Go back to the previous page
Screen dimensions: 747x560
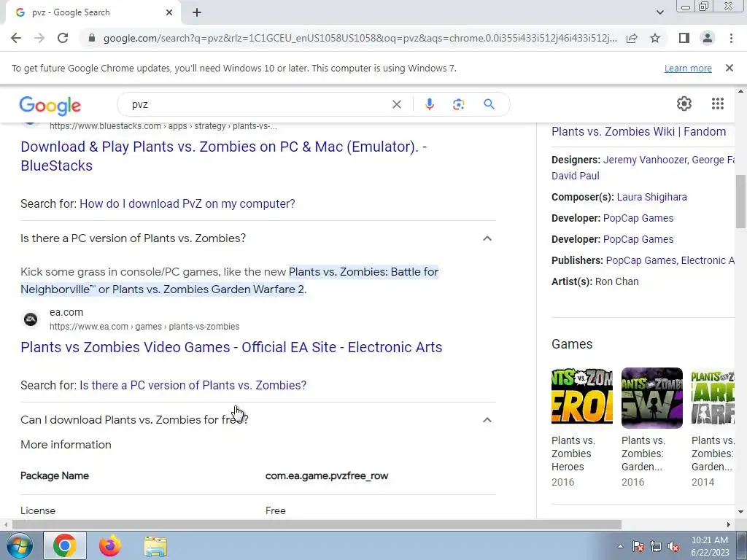16,38
